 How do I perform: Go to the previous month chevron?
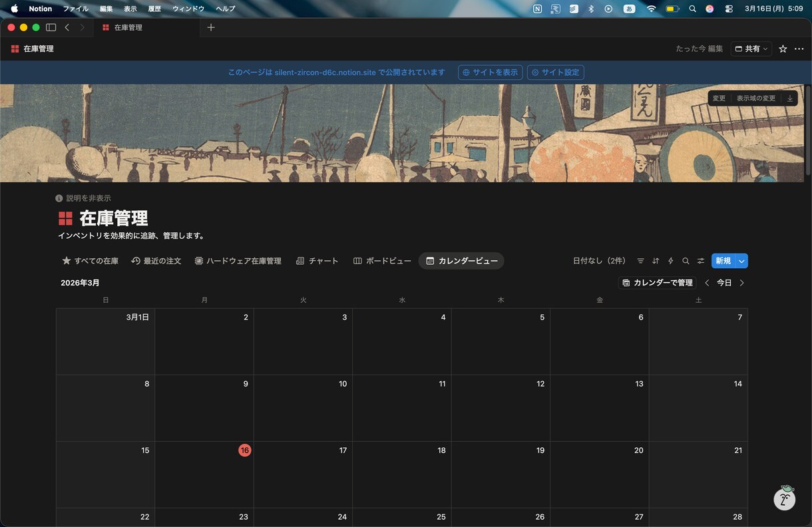point(707,283)
